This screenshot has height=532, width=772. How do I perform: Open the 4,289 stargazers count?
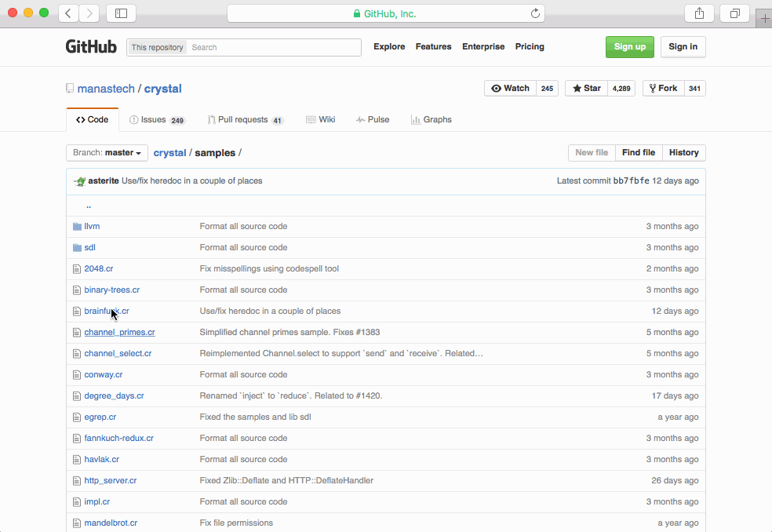(x=621, y=88)
